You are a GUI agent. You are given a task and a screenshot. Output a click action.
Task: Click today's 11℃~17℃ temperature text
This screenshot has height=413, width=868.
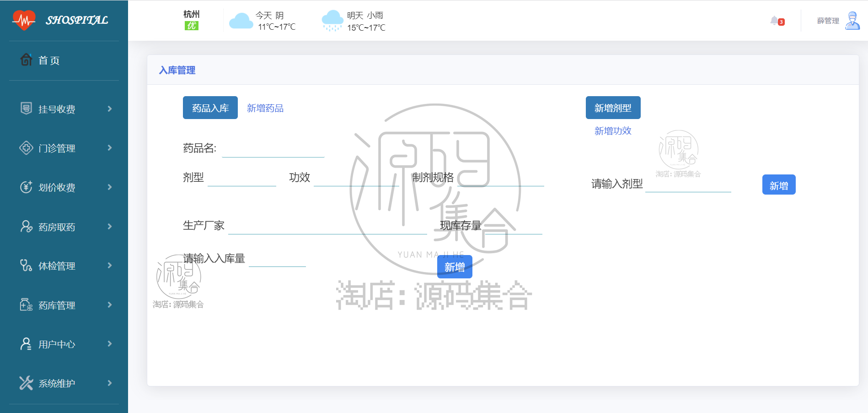pos(277,27)
